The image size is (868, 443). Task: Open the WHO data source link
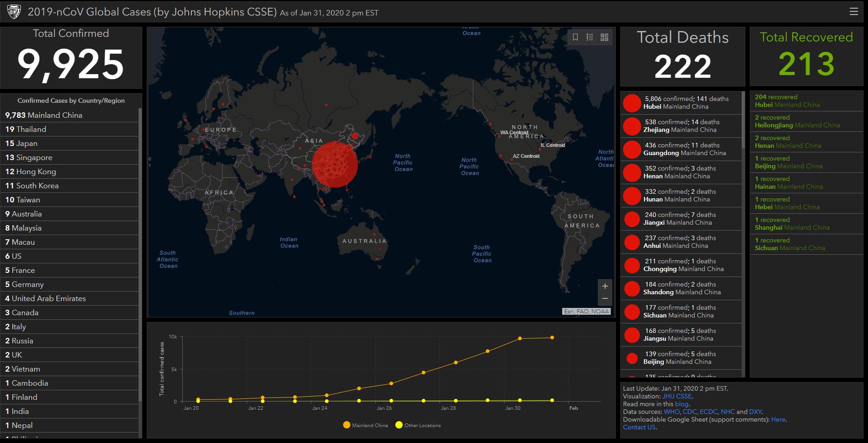coord(672,412)
